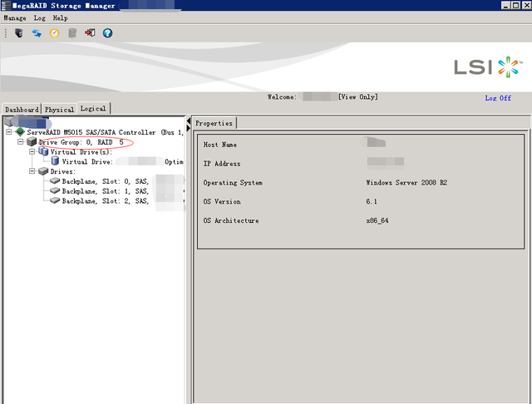Select ServeRAID M5015 SAS/SATA Controller row
The height and width of the screenshot is (404, 532).
106,132
